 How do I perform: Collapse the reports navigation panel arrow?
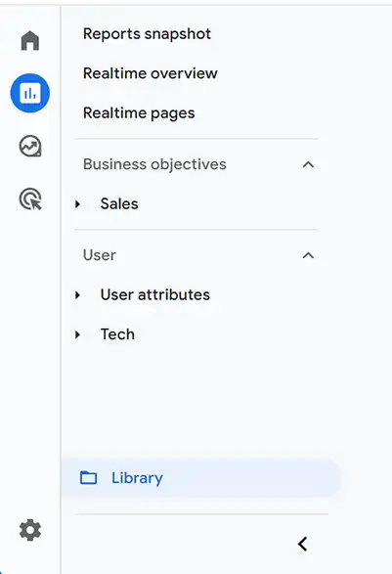(303, 544)
